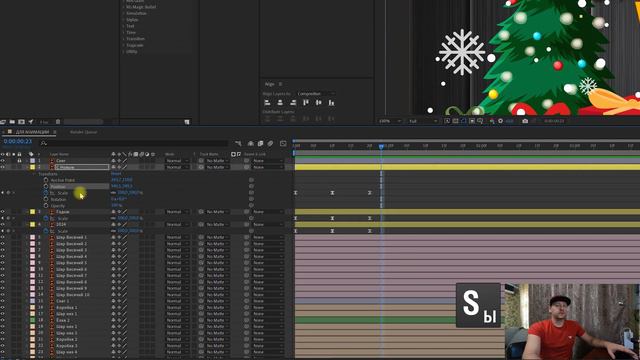
Task: Collapse layer 2 twirl arrow
Action: tap(27, 167)
